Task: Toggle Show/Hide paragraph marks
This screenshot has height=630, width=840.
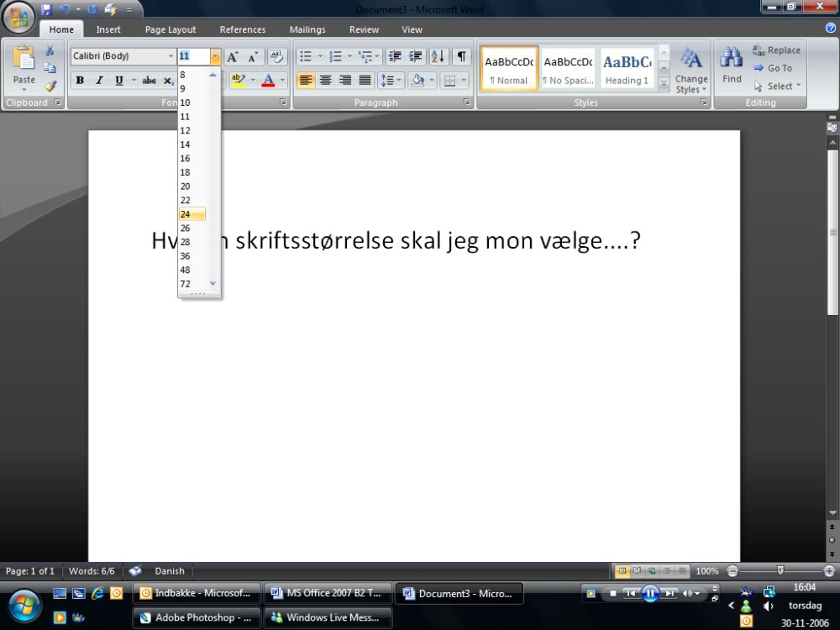Action: tap(461, 57)
